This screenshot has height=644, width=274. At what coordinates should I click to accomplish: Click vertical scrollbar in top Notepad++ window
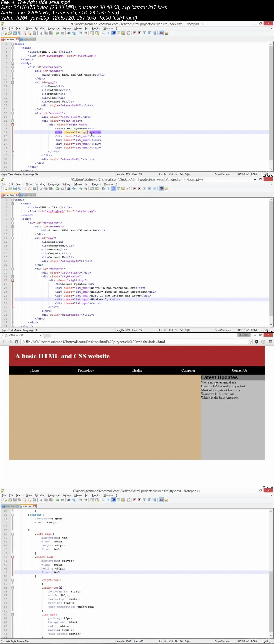[271, 107]
